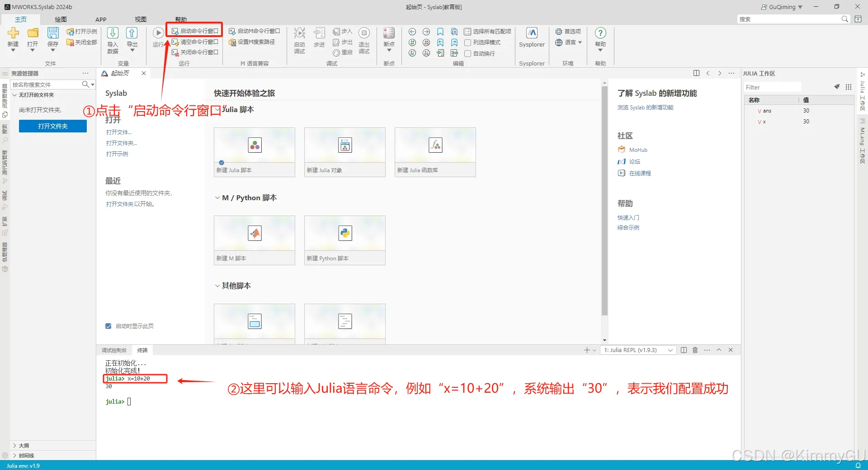Image resolution: width=868 pixels, height=470 pixels.
Task: Click the split terminal icon
Action: [684, 350]
